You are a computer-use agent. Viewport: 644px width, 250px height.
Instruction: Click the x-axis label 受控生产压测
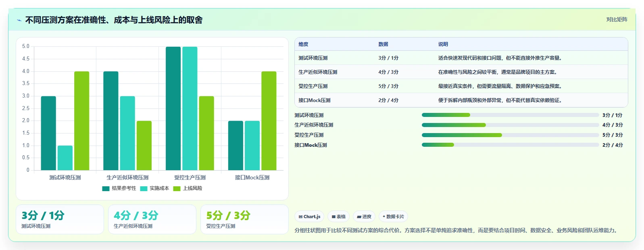190,177
